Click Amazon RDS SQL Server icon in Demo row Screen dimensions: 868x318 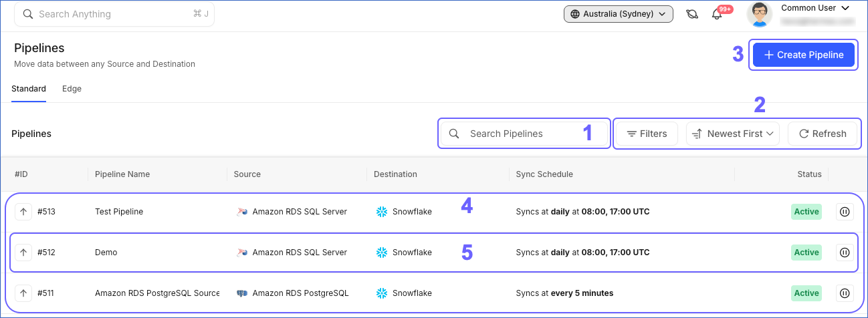pyautogui.click(x=242, y=253)
